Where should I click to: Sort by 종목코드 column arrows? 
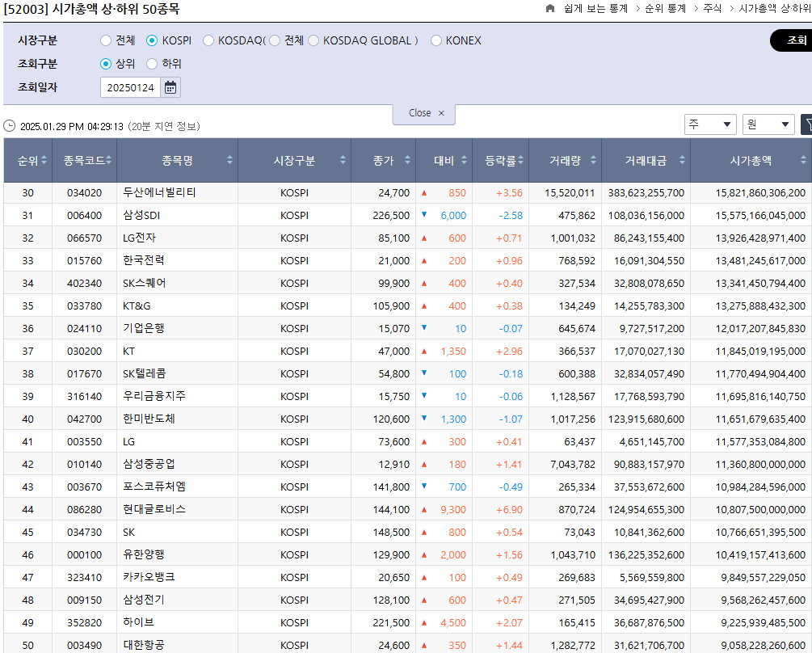tap(109, 160)
